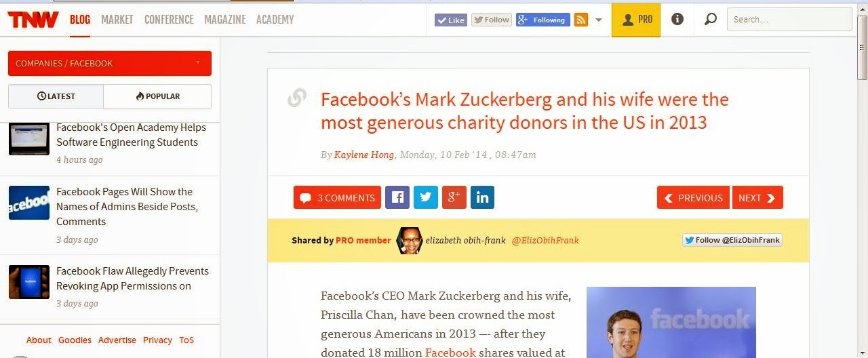
Task: Open the Market menu item
Action: pyautogui.click(x=117, y=20)
